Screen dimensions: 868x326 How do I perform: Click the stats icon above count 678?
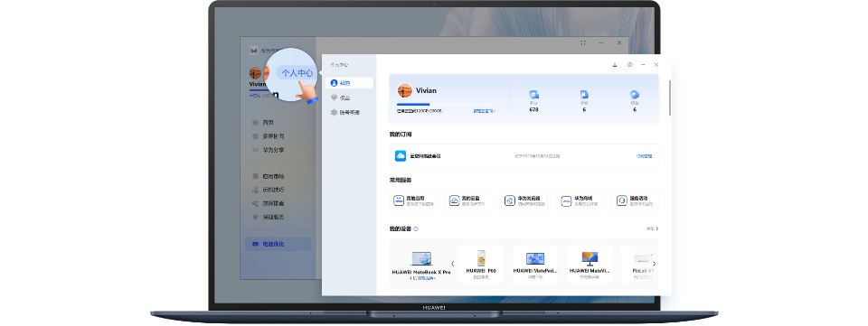coord(533,95)
